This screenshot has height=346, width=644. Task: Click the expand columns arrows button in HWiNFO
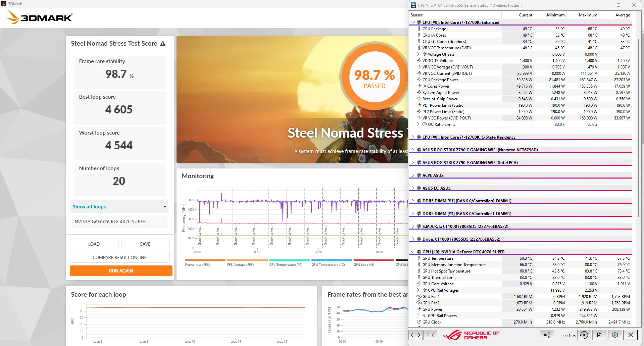click(x=415, y=335)
